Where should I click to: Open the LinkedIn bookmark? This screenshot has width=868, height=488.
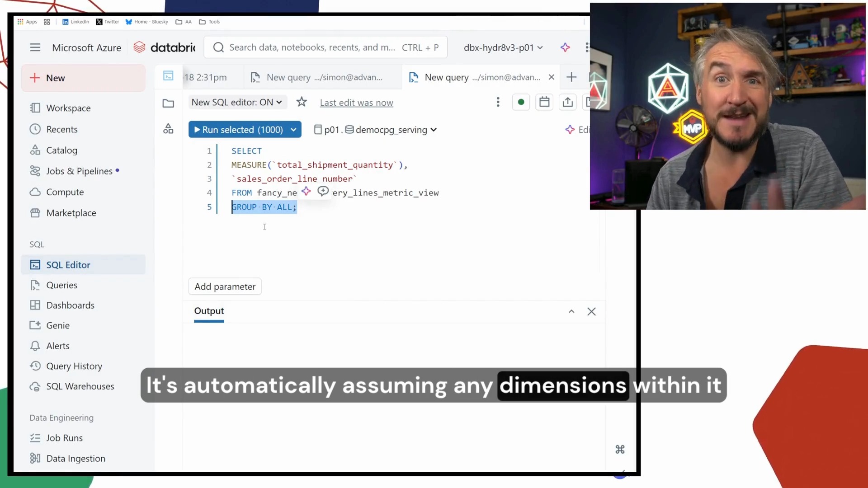[75, 22]
